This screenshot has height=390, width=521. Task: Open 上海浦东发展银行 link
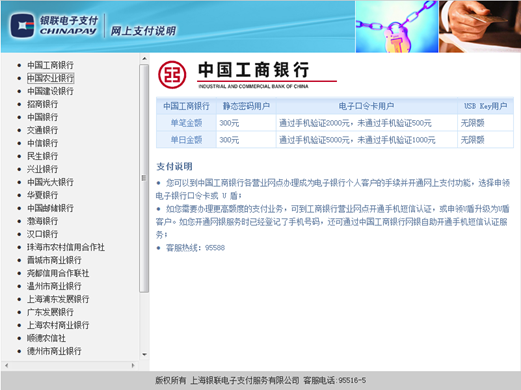click(58, 299)
